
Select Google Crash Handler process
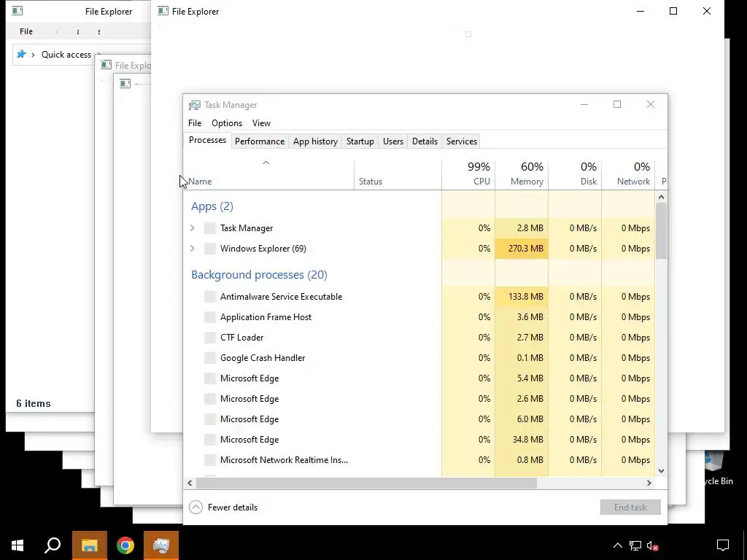tap(419, 358)
